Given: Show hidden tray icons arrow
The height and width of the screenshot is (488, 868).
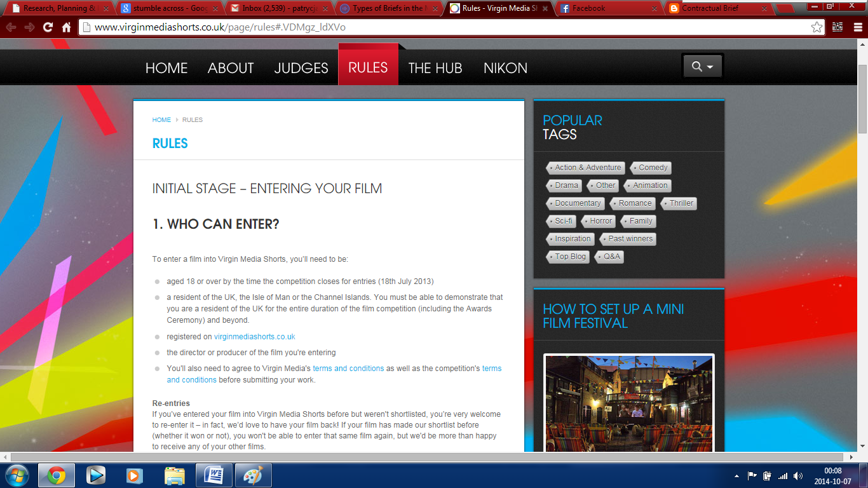Looking at the screenshot, I should click(x=736, y=475).
